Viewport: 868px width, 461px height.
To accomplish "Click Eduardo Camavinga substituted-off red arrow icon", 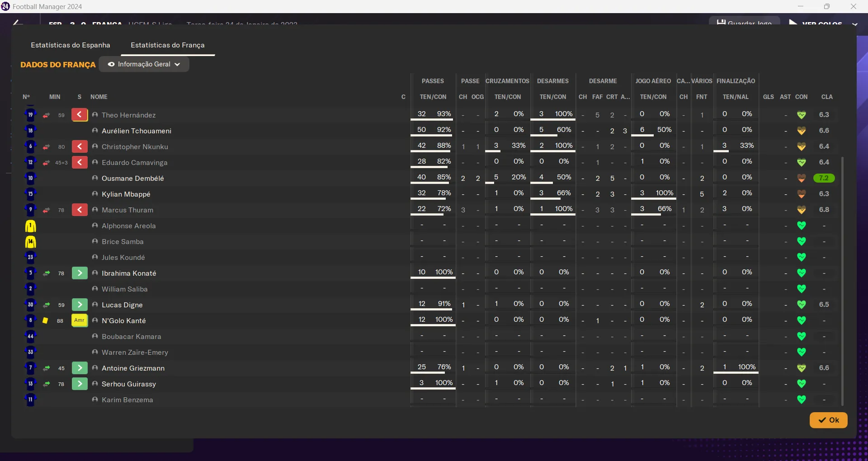I will (80, 162).
